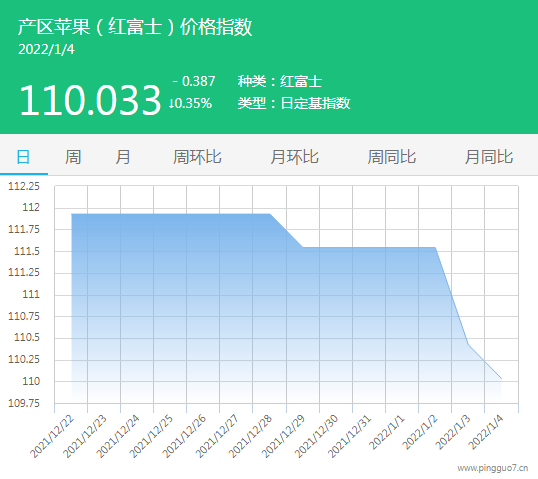The image size is (538, 479).
Task: Click the 2021/12/22 axis label
Action: [52, 436]
